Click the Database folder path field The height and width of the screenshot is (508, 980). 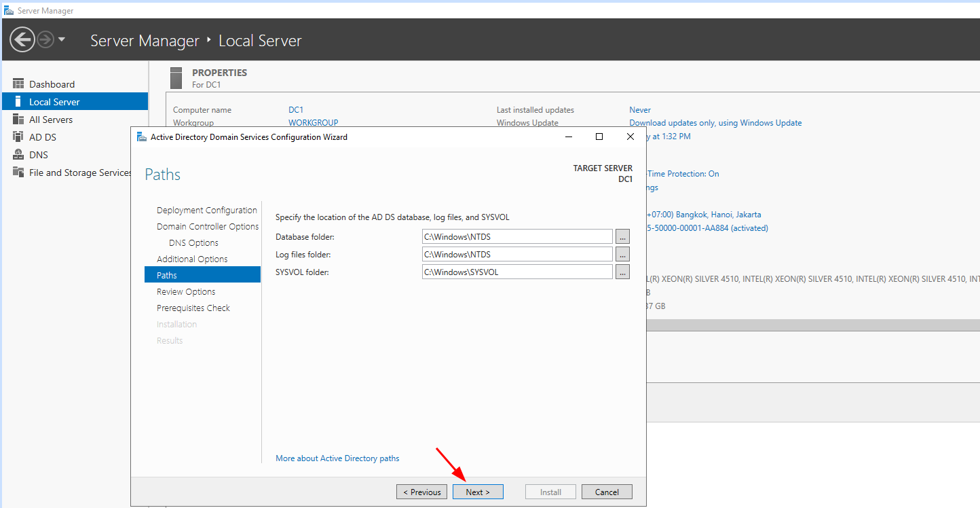(516, 236)
